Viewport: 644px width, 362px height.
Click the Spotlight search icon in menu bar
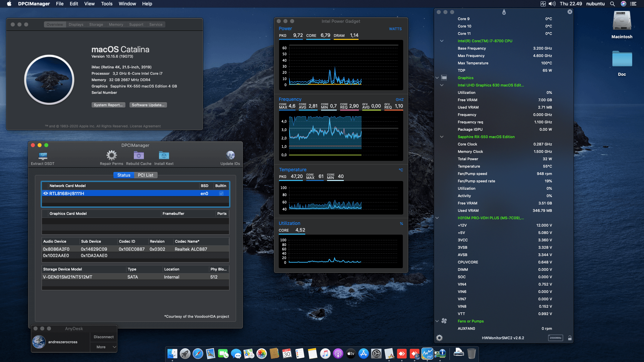[x=612, y=4]
